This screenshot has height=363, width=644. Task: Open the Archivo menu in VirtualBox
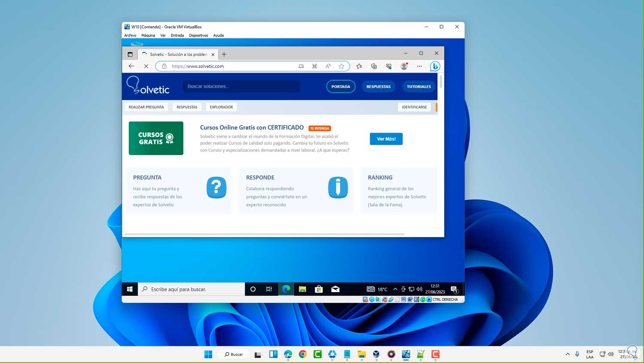point(130,36)
